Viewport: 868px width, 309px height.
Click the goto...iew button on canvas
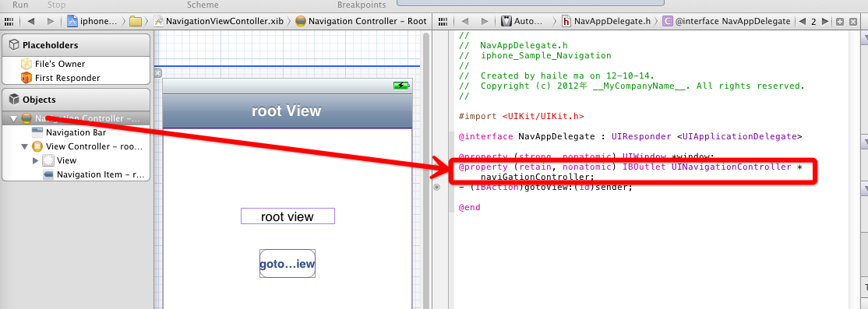tap(288, 264)
